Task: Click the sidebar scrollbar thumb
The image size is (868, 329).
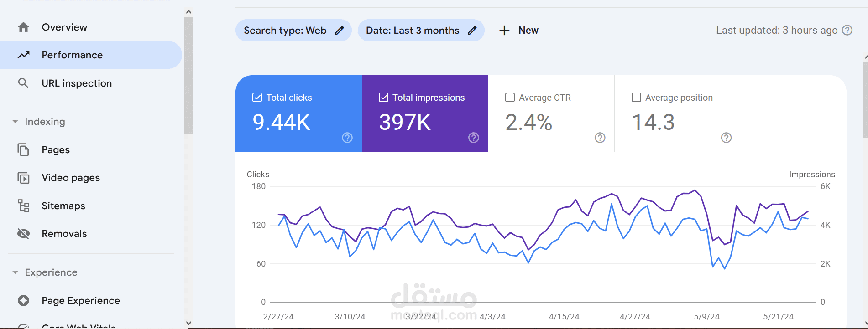Action: click(188, 75)
